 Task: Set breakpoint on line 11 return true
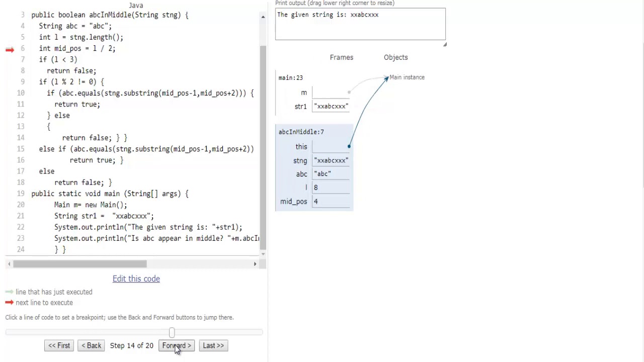coord(77,104)
